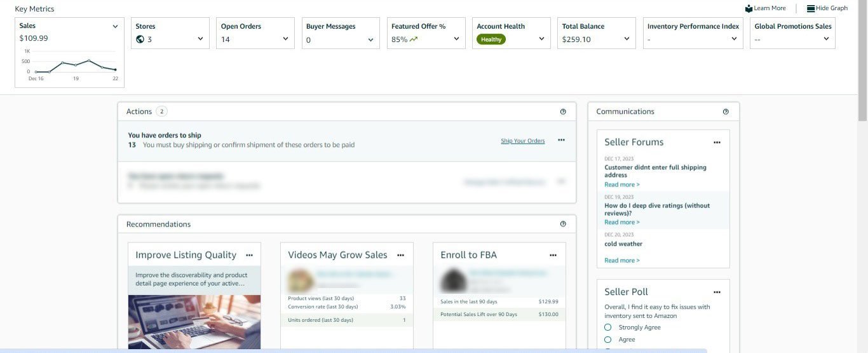This screenshot has height=353, width=868.
Task: Open more options on Improve Listing Quality card
Action: (250, 255)
